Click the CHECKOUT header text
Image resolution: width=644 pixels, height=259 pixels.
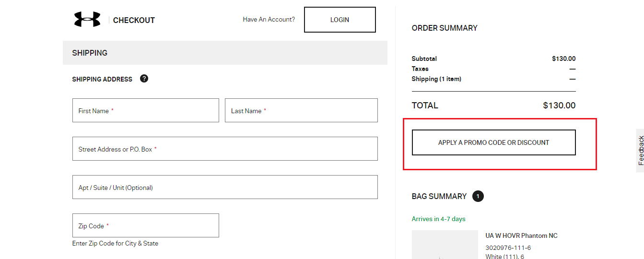(134, 20)
